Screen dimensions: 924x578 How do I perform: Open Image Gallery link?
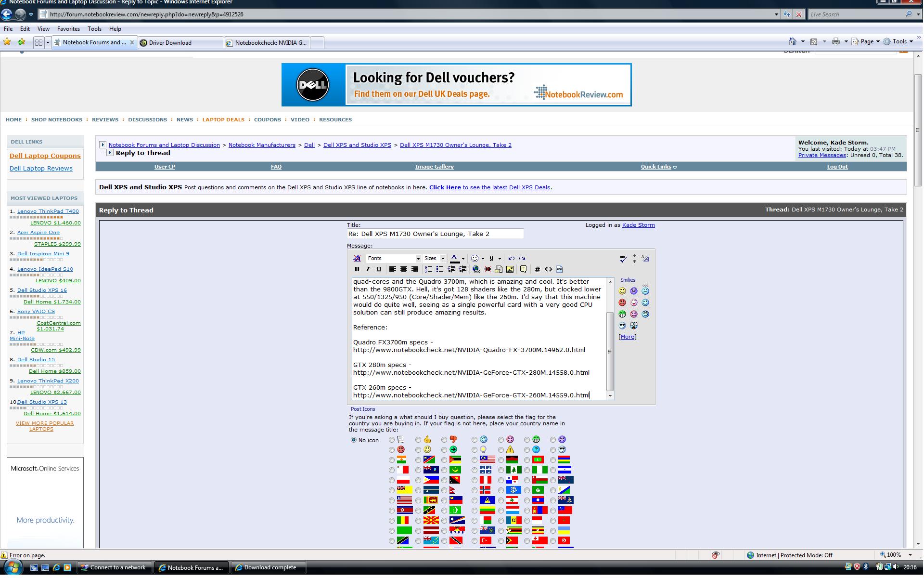[x=435, y=167]
